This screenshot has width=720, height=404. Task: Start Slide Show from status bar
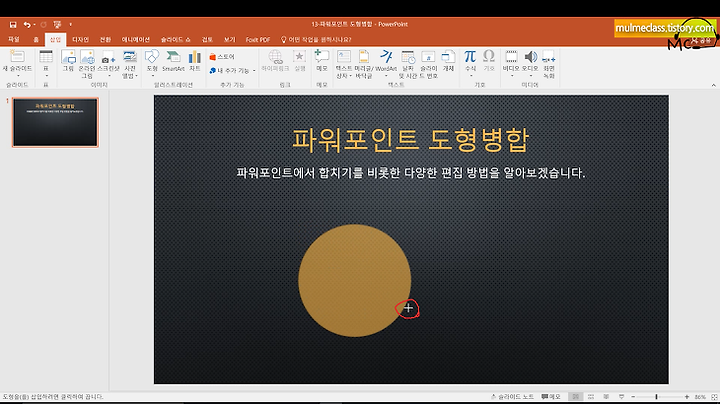[x=621, y=397]
